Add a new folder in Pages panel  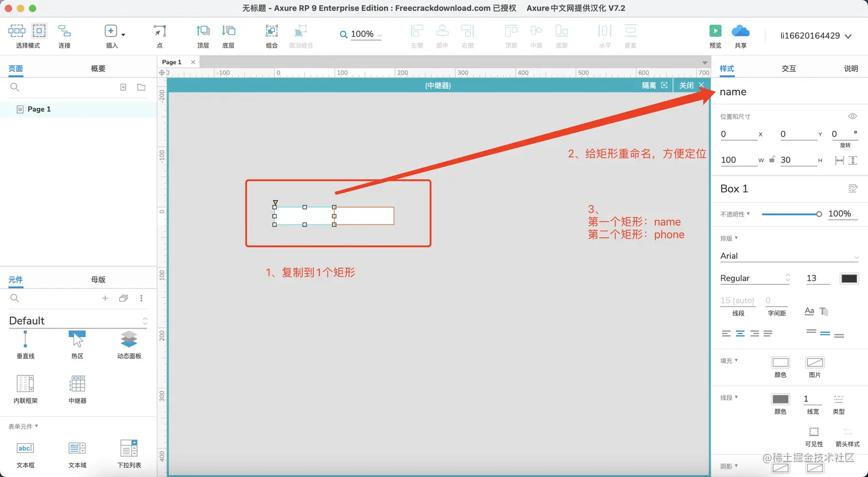[x=141, y=87]
